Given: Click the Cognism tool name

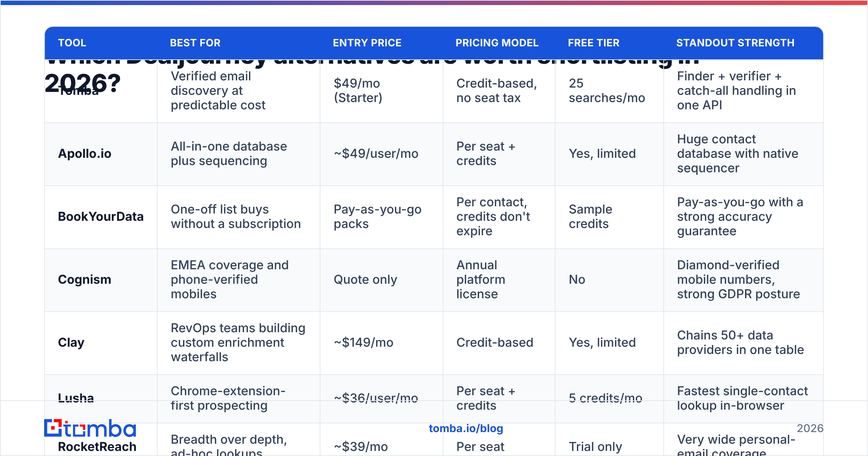Looking at the screenshot, I should 85,280.
